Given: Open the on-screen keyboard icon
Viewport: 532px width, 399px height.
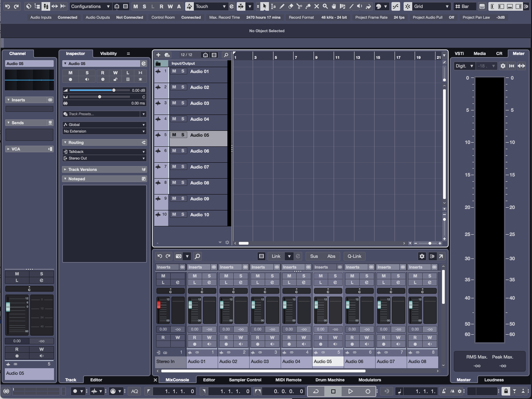Looking at the screenshot, I should [x=482, y=6].
